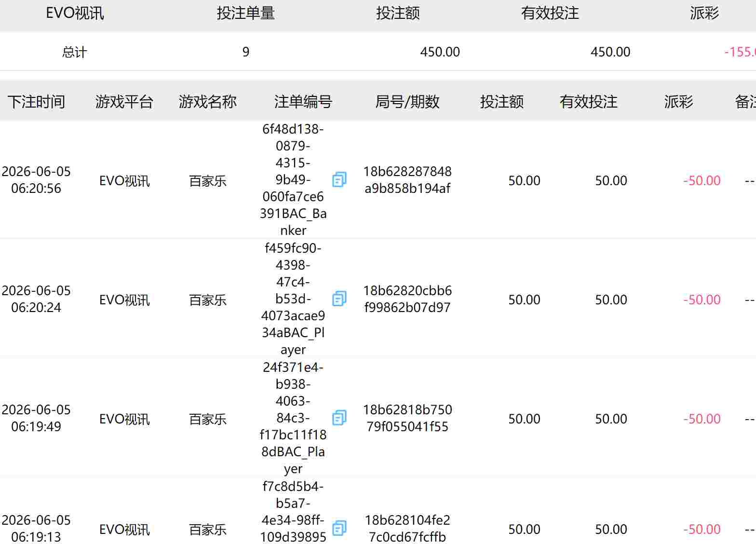Viewport: 756px width, 544px height.
Task: Select bet time 2026-06-05 06:20:56
Action: tap(36, 180)
